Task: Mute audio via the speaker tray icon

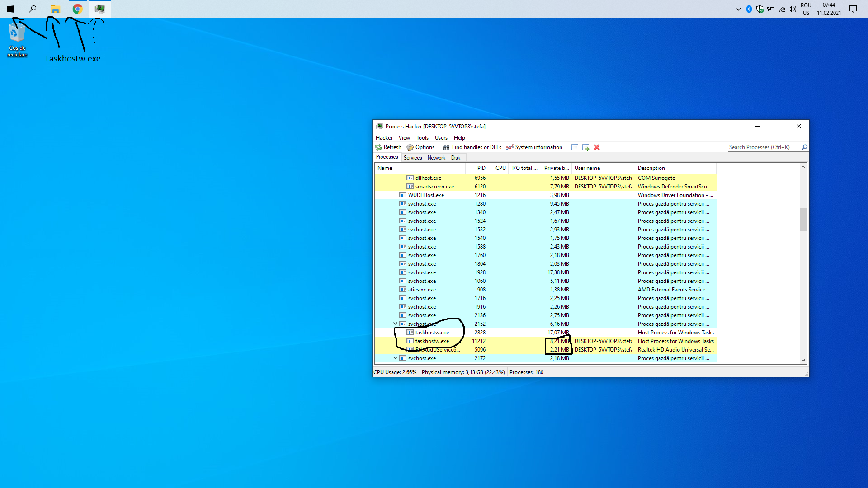Action: pyautogui.click(x=792, y=9)
